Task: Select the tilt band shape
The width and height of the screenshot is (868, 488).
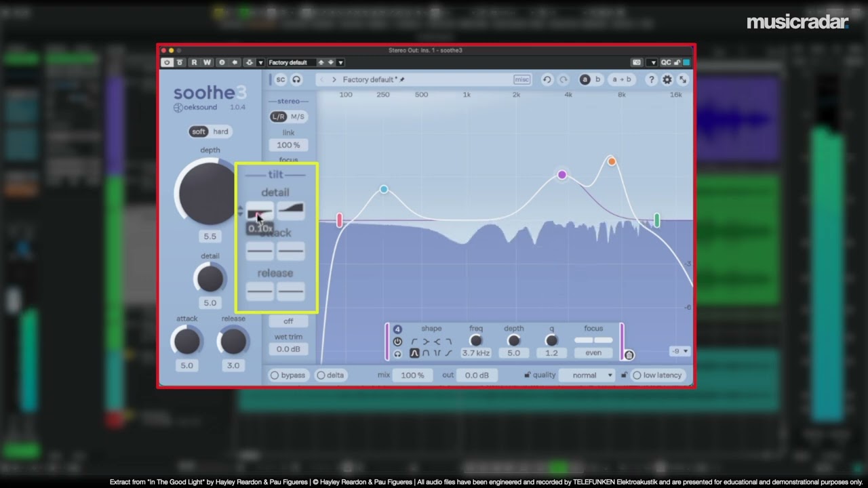Action: (x=448, y=354)
